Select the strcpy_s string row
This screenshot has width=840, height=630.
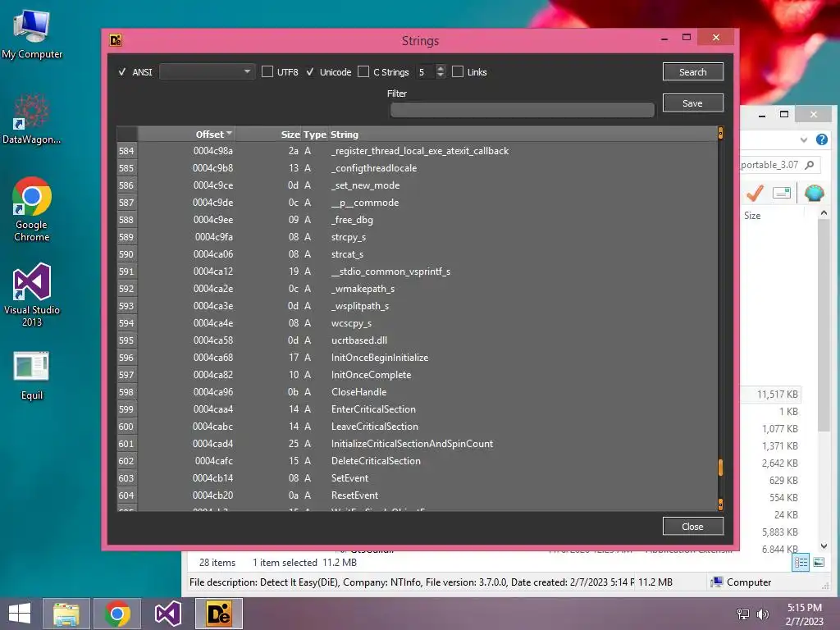tap(417, 237)
